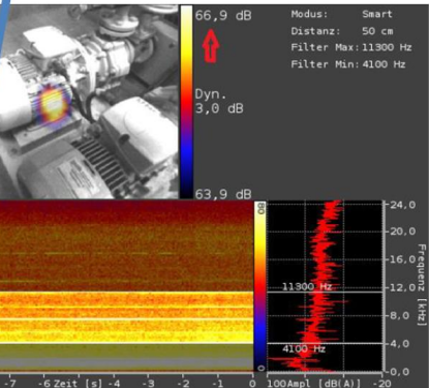Click the 4100 Hz lower filter line in the spectrum
Screen dimensions: 429x388
point(325,343)
